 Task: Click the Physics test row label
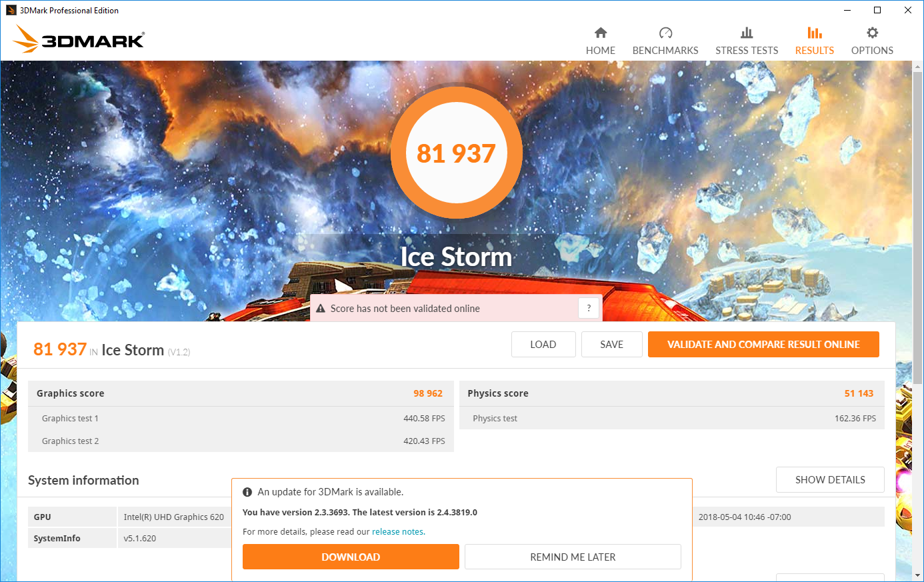(495, 419)
